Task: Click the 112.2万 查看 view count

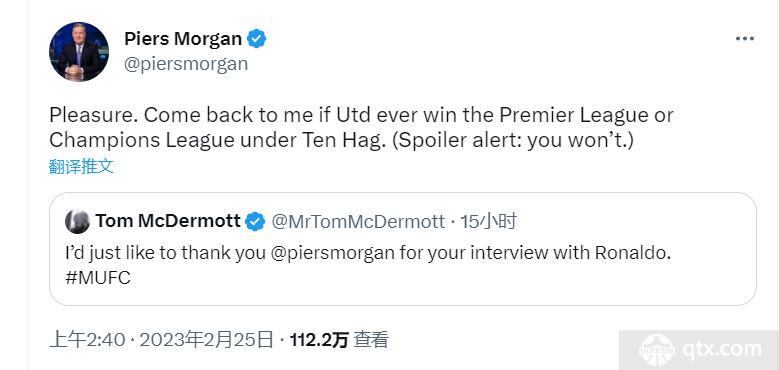Action: (x=339, y=340)
